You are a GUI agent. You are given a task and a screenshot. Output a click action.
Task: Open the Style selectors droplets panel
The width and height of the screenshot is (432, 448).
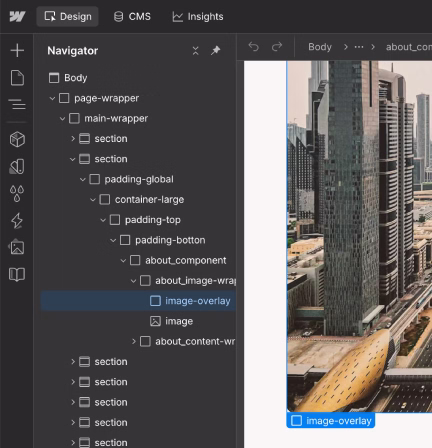[x=17, y=193]
